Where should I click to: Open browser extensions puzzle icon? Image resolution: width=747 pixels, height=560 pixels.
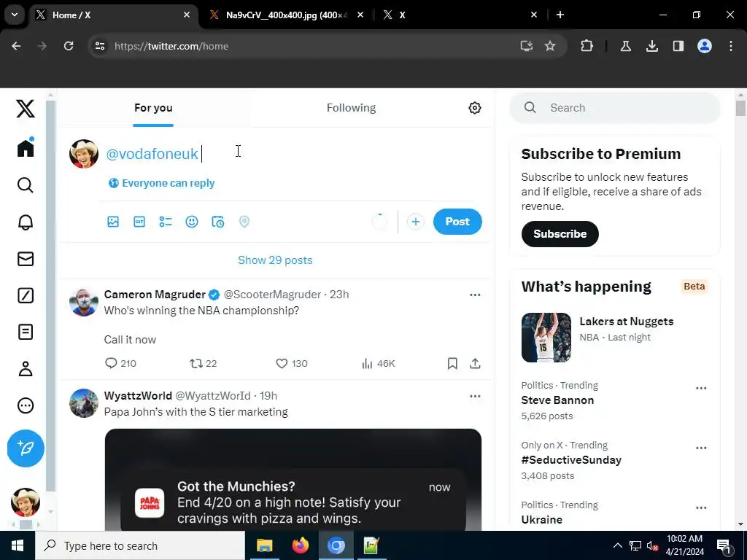tap(587, 46)
